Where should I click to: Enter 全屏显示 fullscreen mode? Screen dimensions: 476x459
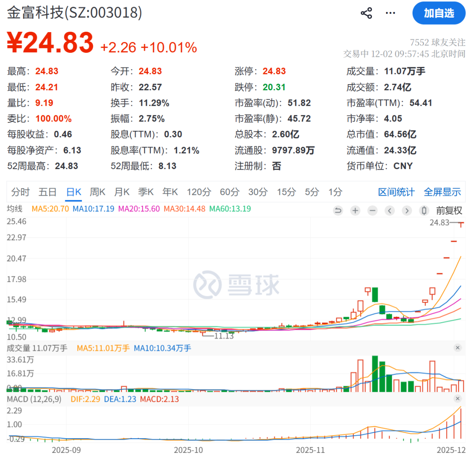pyautogui.click(x=443, y=192)
